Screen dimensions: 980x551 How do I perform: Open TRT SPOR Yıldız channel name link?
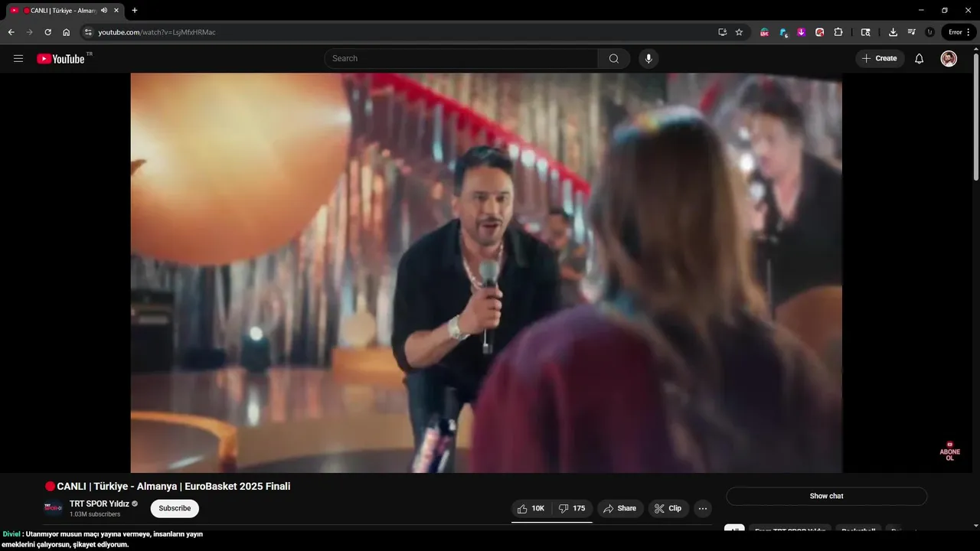pyautogui.click(x=100, y=504)
